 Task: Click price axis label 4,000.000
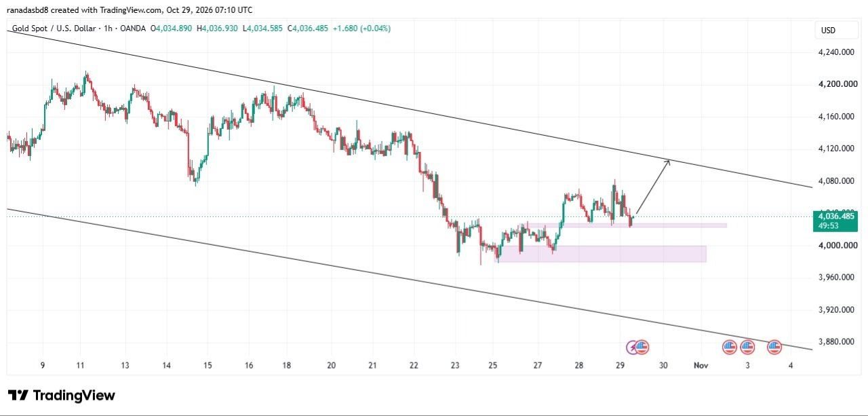click(x=837, y=245)
